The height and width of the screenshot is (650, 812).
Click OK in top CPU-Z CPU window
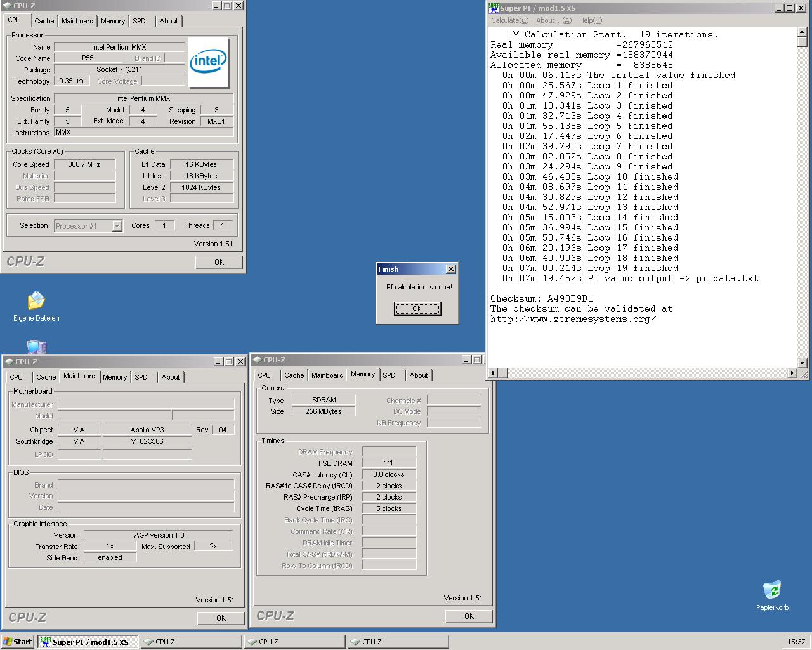[x=219, y=262]
